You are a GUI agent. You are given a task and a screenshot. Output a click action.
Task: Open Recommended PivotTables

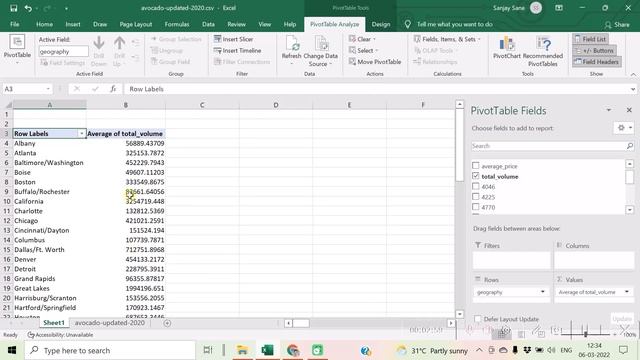[x=542, y=51]
